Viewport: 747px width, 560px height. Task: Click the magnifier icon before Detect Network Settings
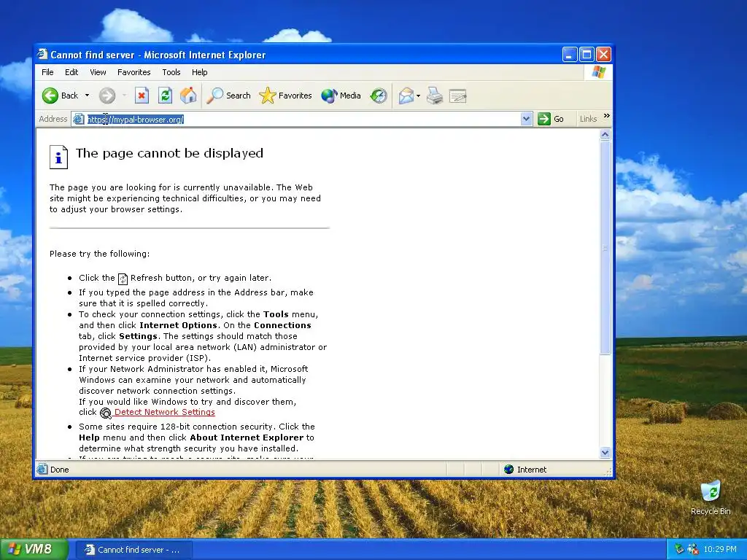click(106, 413)
